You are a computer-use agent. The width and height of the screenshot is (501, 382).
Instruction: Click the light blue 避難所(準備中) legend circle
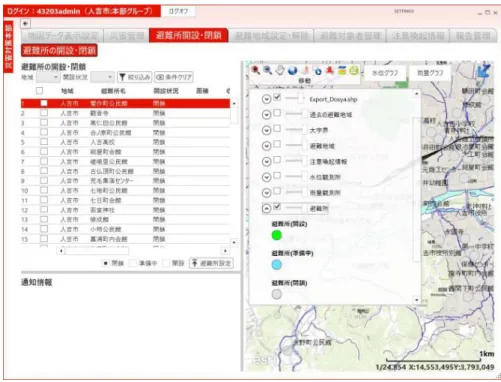pos(276,265)
